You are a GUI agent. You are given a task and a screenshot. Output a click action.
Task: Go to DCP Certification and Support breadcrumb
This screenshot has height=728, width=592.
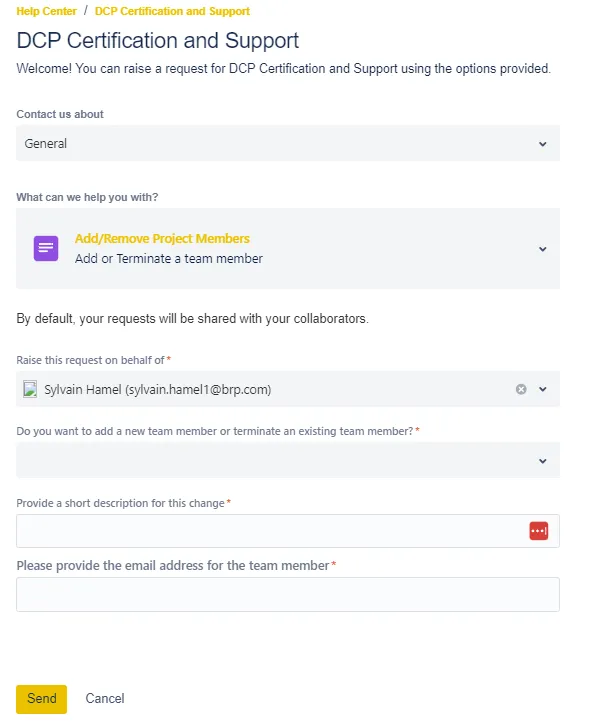[x=172, y=11]
